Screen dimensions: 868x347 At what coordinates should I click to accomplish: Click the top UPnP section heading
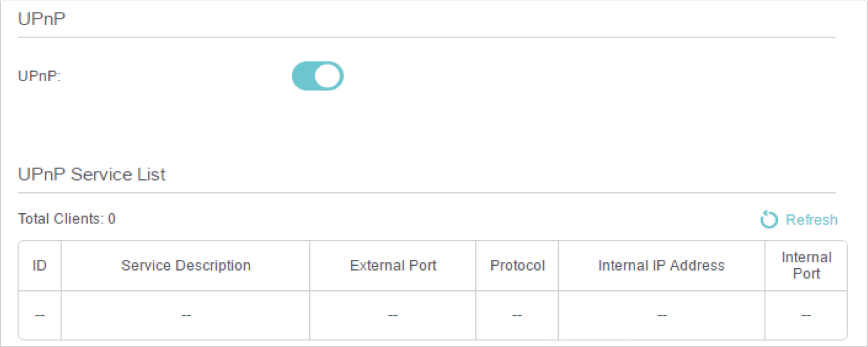tap(42, 19)
